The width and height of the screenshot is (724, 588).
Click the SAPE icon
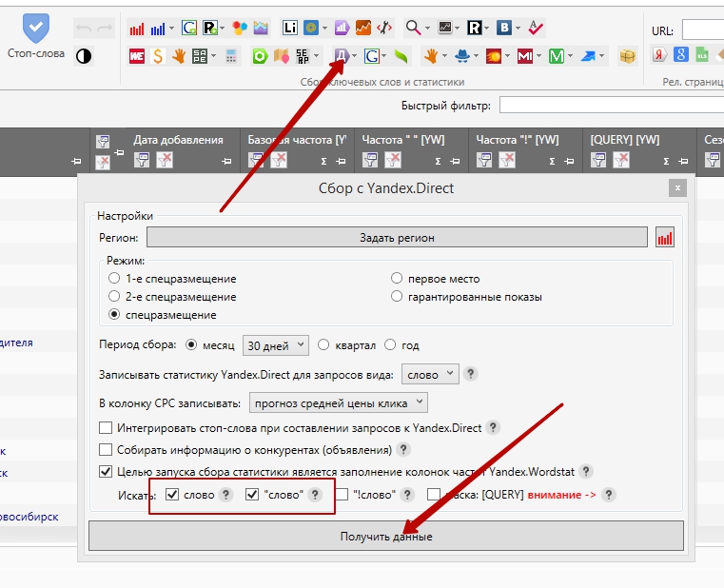(x=200, y=56)
